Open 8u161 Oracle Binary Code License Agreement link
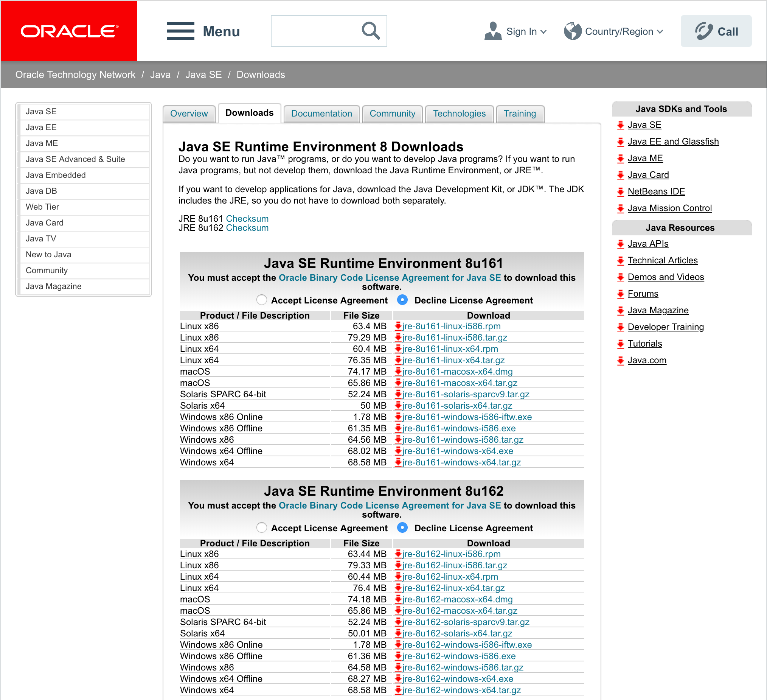The width and height of the screenshot is (767, 700). pos(390,278)
